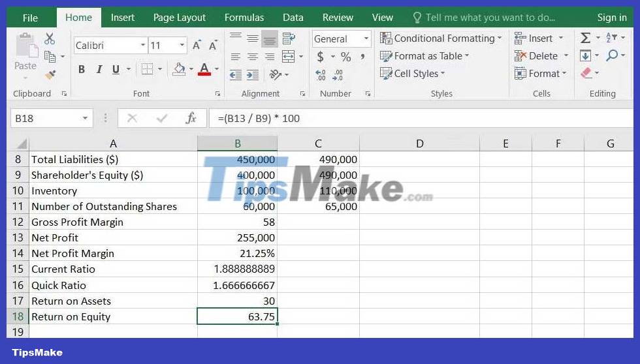The height and width of the screenshot is (364, 640).
Task: Open the font size 11 dropdown
Action: pyautogui.click(x=182, y=45)
